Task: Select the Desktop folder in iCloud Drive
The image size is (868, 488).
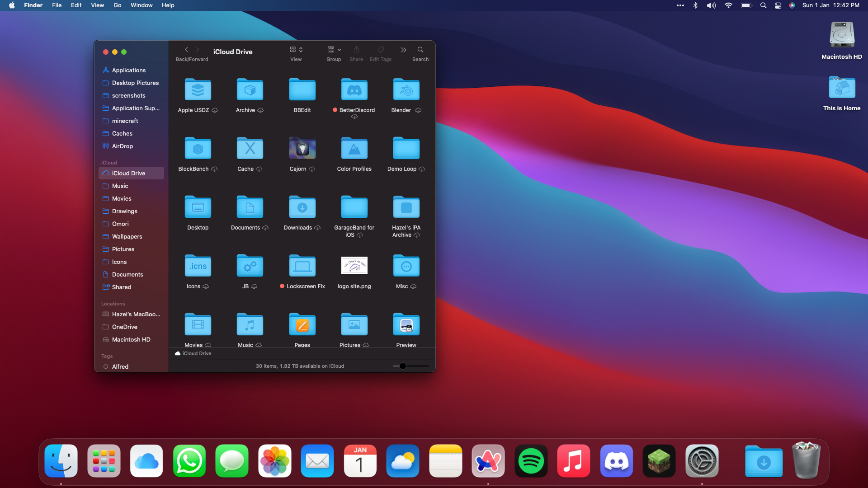Action: coord(198,207)
